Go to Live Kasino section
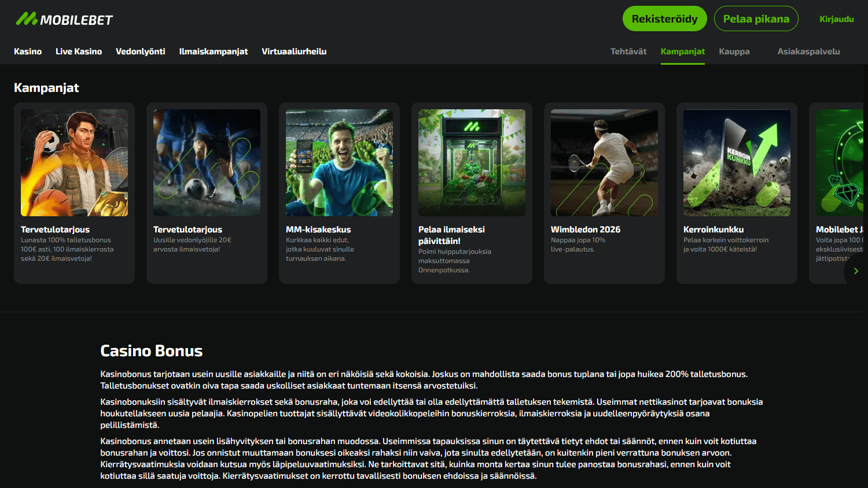 pos(79,51)
